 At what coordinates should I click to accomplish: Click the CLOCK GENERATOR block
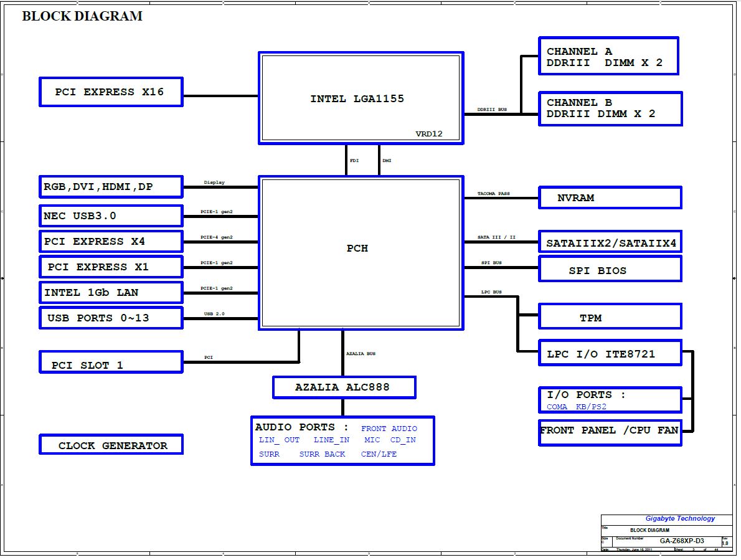111,445
